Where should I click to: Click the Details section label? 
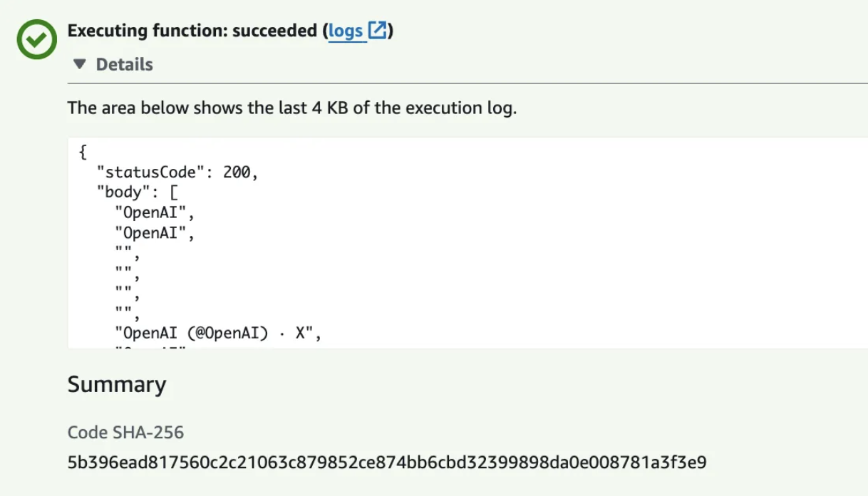click(x=124, y=65)
